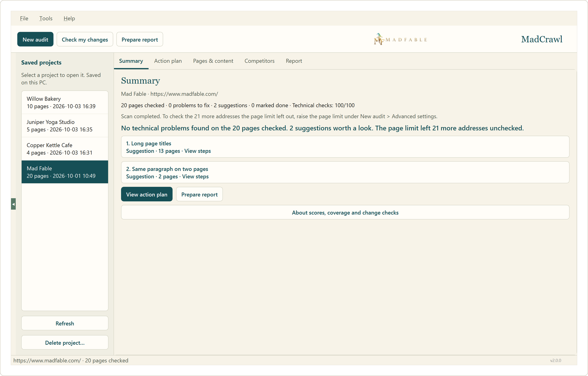
Task: Click the Delete project... button
Action: pyautogui.click(x=65, y=343)
